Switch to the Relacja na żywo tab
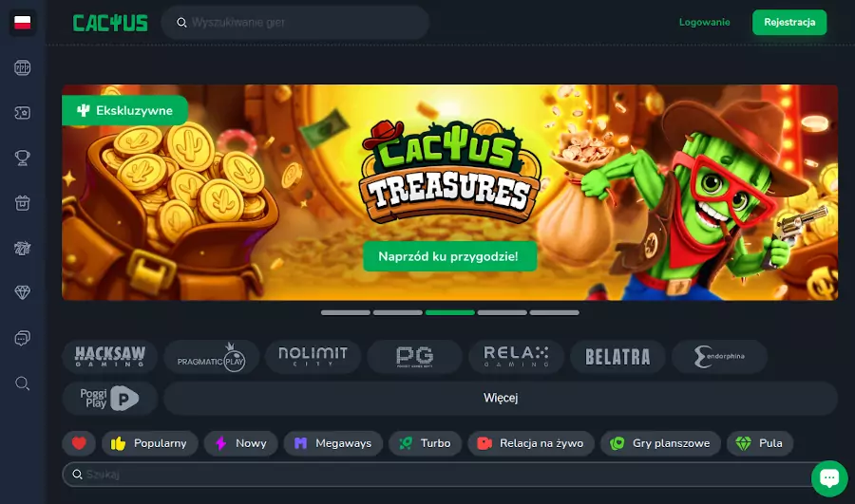Viewport: 855px width, 504px height. pyautogui.click(x=531, y=443)
